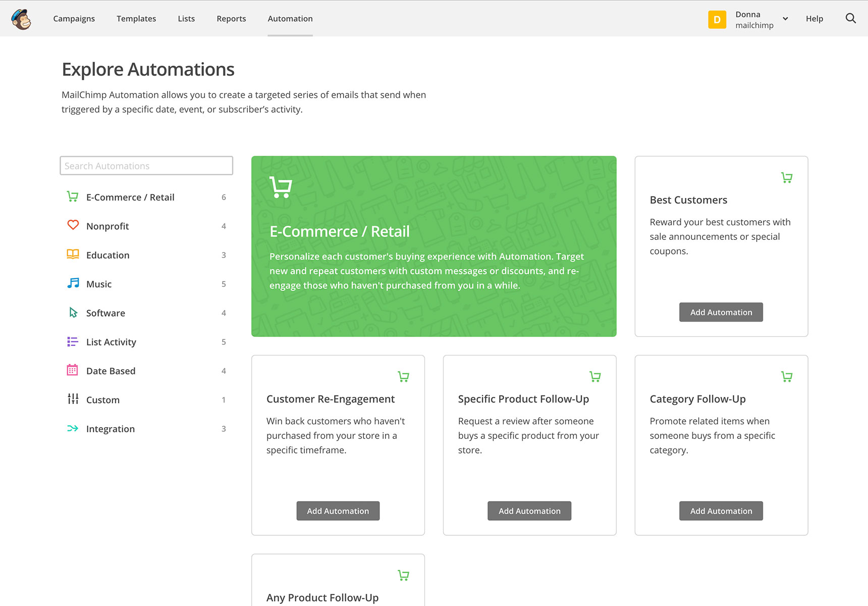Screen dimensions: 868x606
Task: Click the Software cursor icon
Action: 73,312
